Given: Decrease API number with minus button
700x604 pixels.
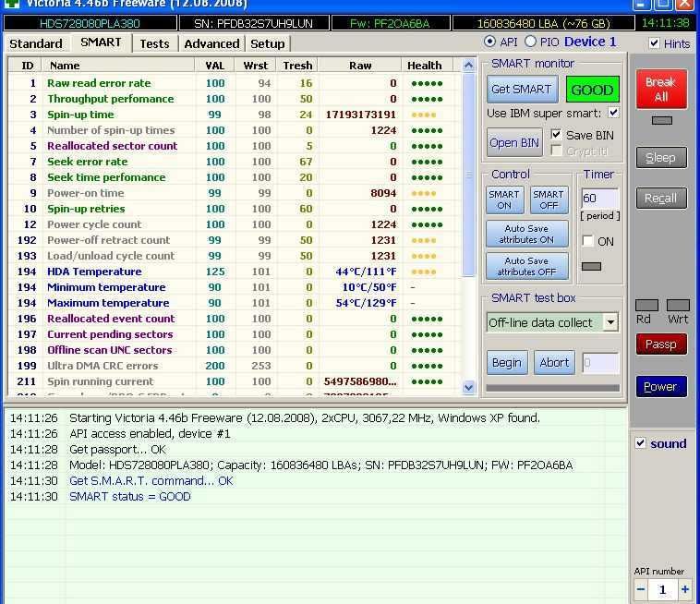Looking at the screenshot, I should coord(641,590).
